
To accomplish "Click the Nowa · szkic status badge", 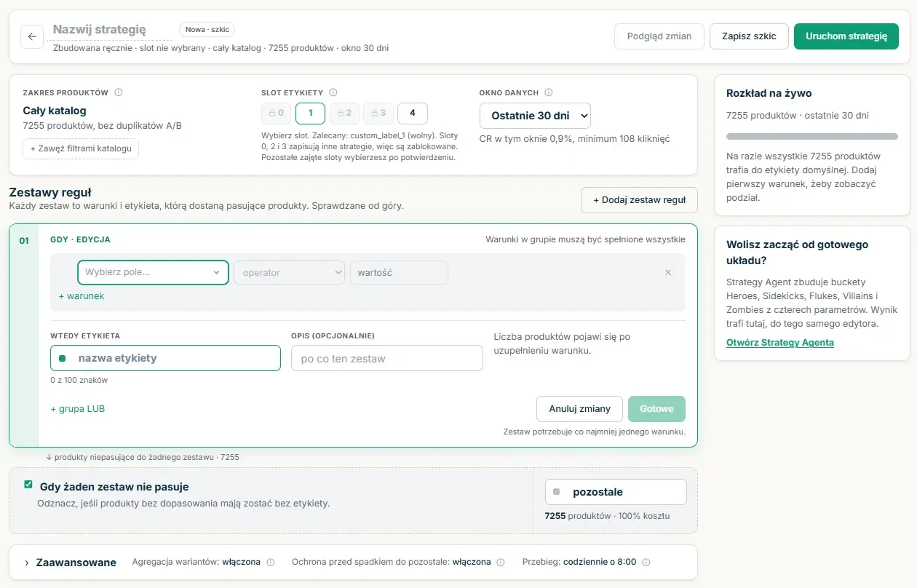I will [x=207, y=30].
